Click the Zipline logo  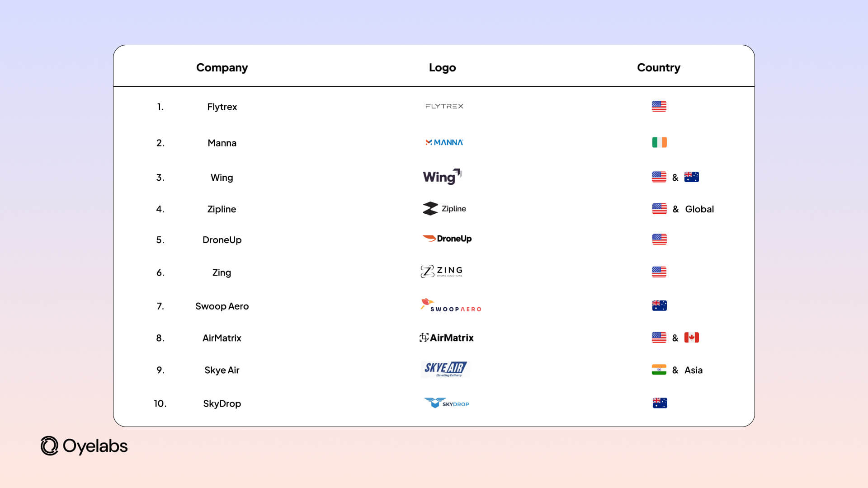(444, 208)
